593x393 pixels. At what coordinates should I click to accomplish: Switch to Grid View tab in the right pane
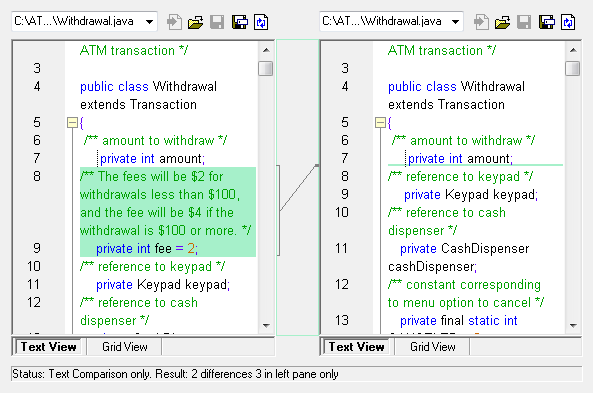pyautogui.click(x=433, y=347)
